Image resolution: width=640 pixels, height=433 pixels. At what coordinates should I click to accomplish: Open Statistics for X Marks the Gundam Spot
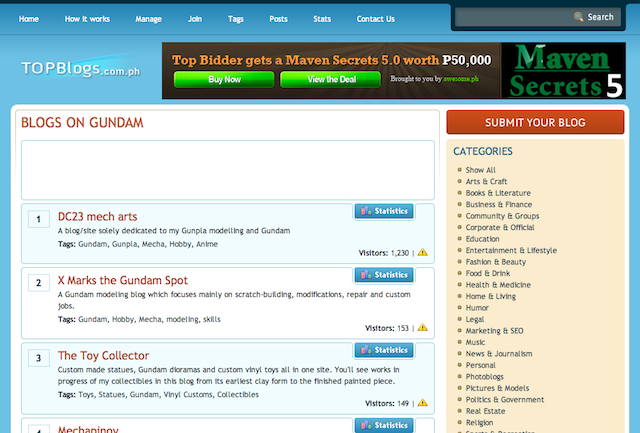point(384,275)
